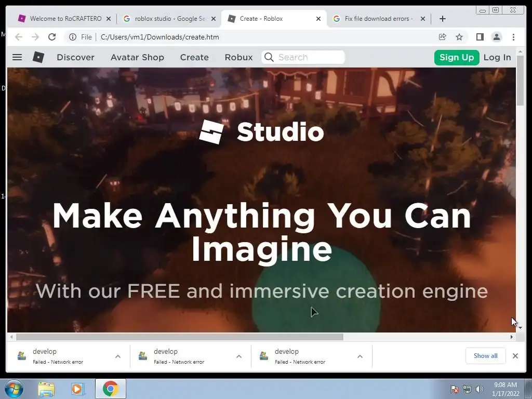Open the Chrome three-dot menu
This screenshot has height=399, width=532.
[x=513, y=37]
